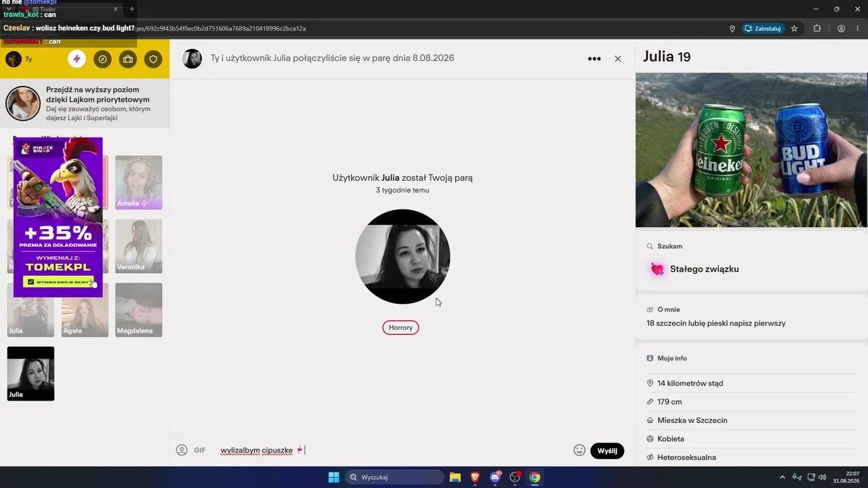
Task: Open the Chrome extensions puzzle icon
Action: pos(817,28)
